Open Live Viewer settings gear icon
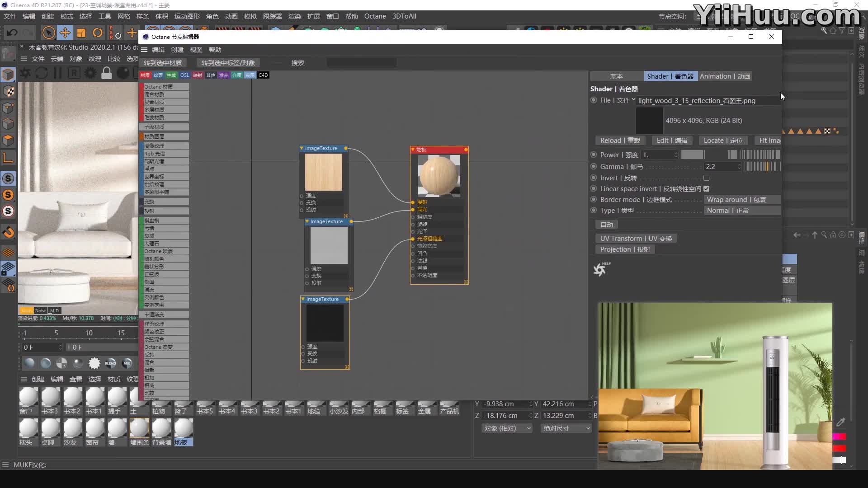Screen dimensions: 868x488 point(90,73)
